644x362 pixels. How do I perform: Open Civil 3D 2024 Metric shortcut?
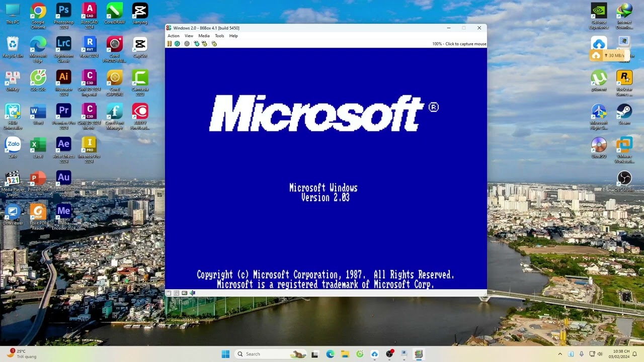coord(89,116)
